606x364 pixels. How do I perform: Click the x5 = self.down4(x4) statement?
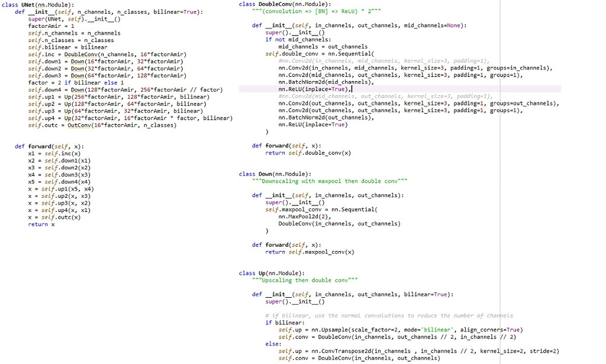tap(59, 182)
